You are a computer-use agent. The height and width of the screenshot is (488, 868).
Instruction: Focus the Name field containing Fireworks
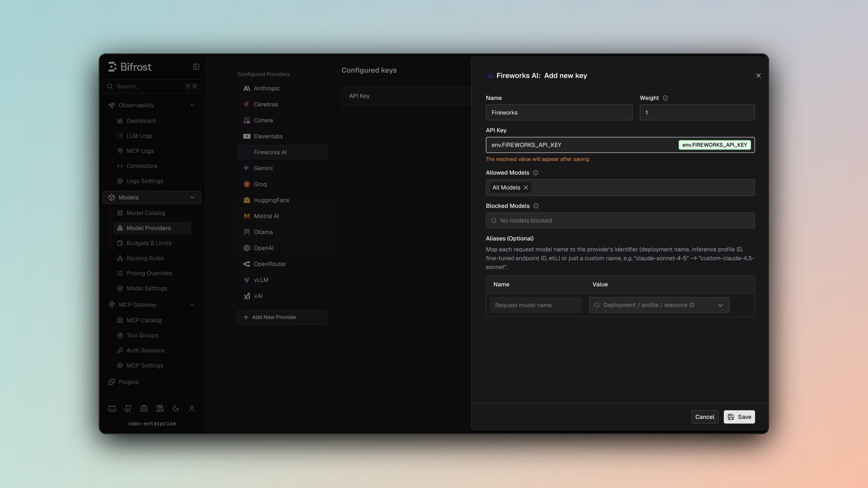[559, 113]
